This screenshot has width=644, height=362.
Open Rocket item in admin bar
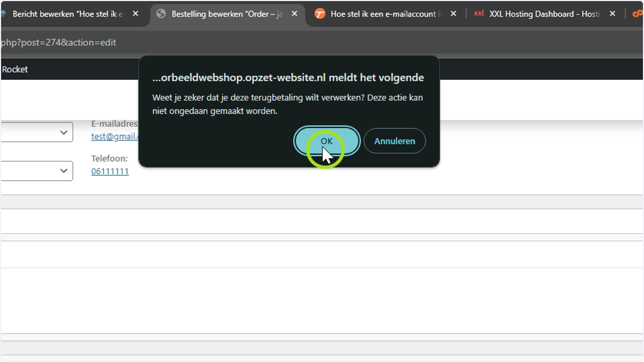pos(15,69)
